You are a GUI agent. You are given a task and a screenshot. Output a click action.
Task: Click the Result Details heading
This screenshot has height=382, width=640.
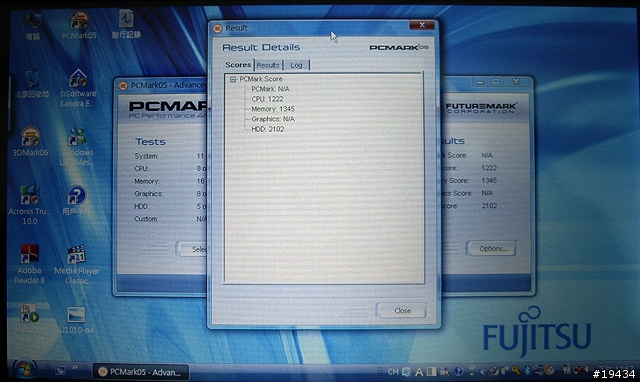(261, 47)
